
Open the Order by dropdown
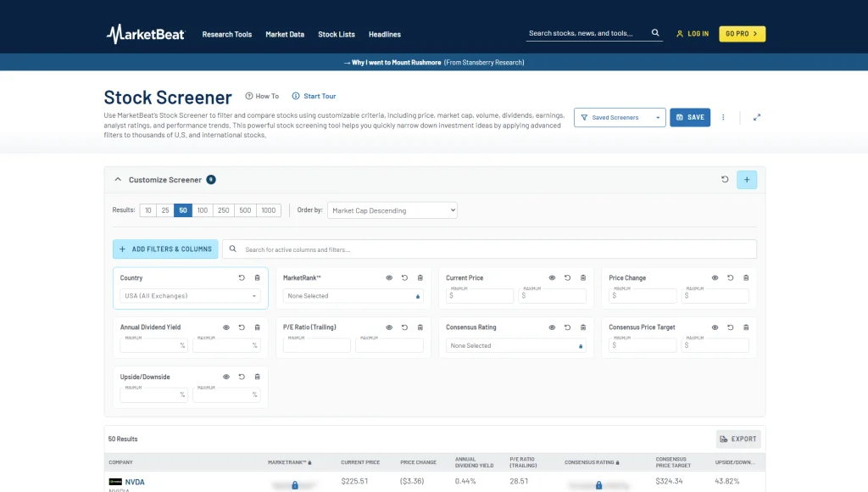392,210
